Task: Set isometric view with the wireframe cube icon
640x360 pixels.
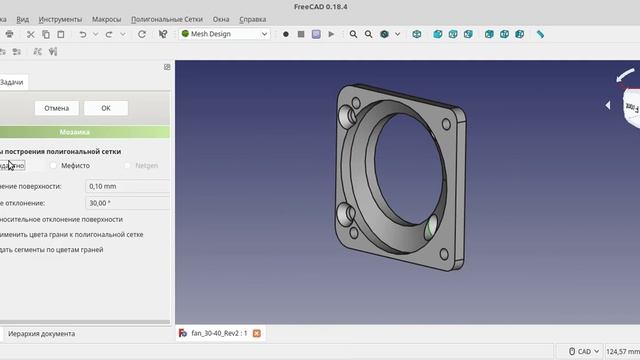Action: (416, 34)
